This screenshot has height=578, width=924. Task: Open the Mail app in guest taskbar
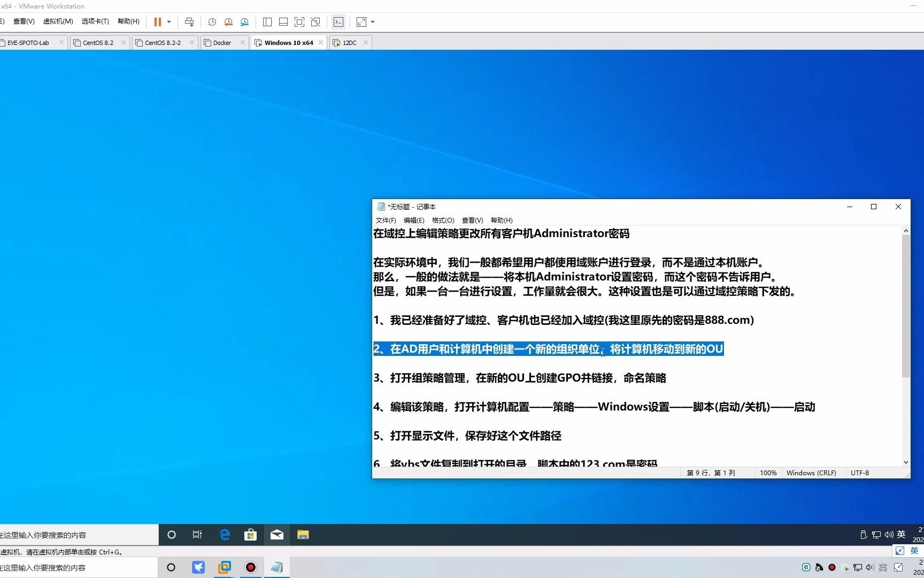tap(277, 535)
